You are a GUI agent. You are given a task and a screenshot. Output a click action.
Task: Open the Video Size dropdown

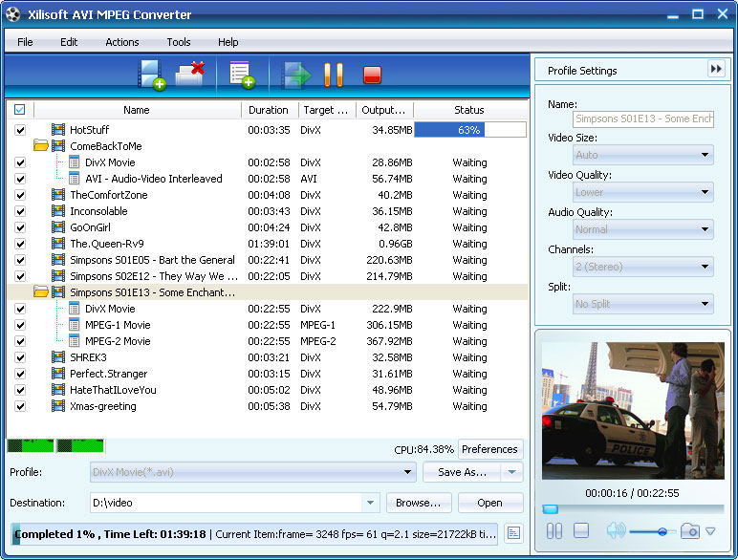tap(643, 155)
